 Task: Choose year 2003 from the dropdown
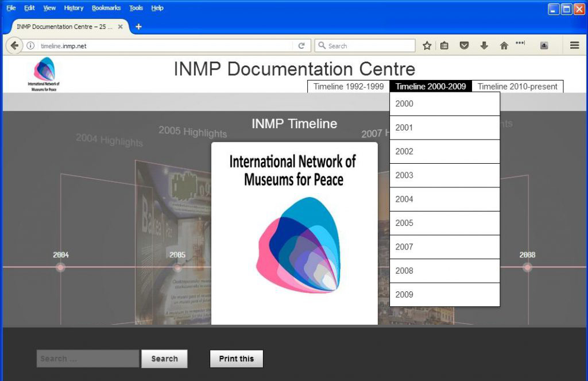[445, 175]
